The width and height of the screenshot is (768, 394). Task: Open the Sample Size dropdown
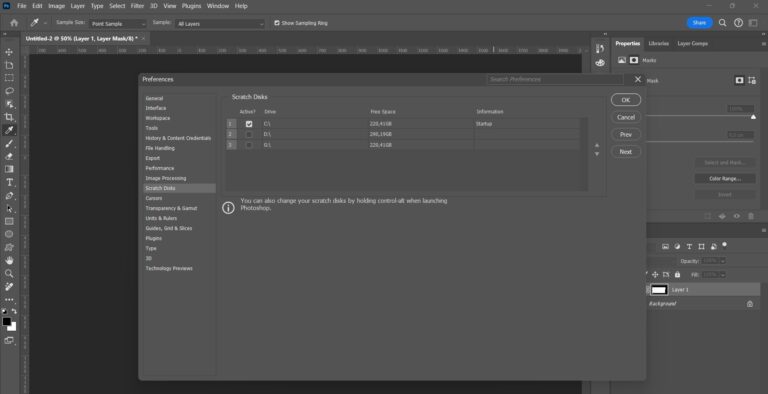[118, 24]
